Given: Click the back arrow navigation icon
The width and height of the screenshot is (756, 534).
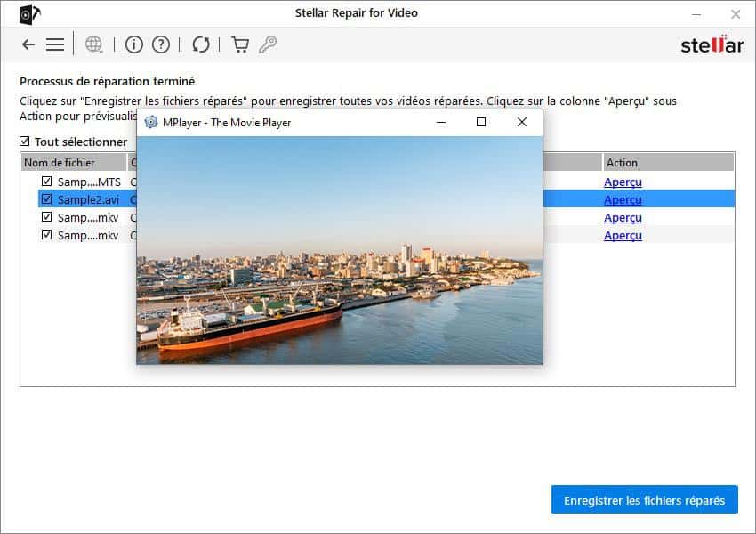Looking at the screenshot, I should click(28, 44).
